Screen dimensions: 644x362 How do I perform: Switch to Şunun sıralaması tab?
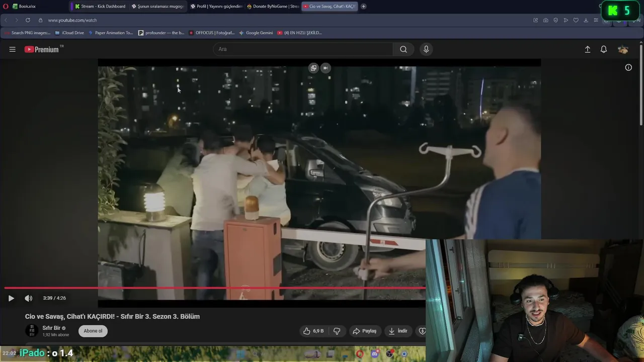(157, 7)
